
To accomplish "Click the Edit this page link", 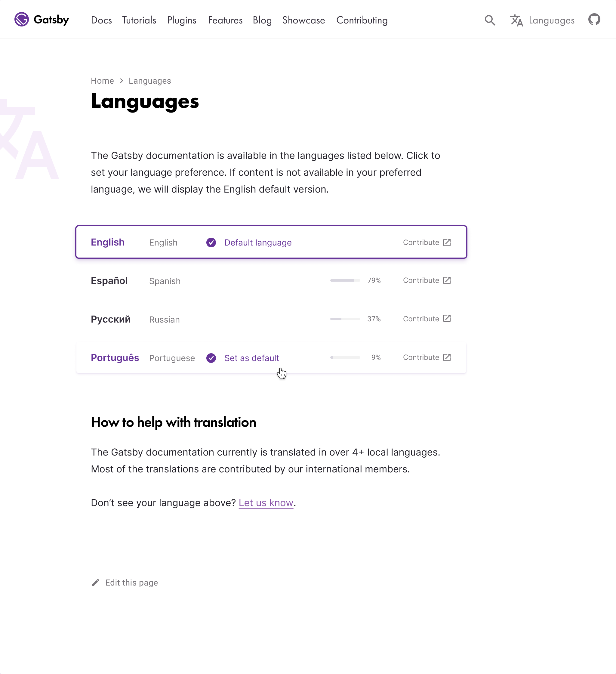I will coord(131,583).
